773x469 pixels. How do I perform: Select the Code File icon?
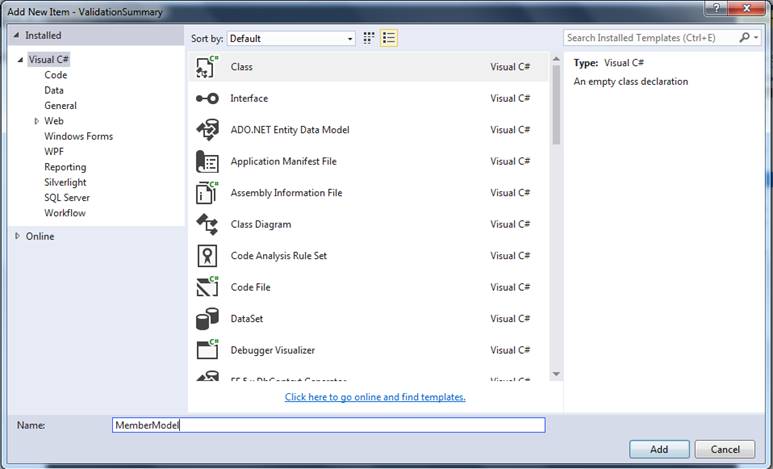click(x=207, y=287)
